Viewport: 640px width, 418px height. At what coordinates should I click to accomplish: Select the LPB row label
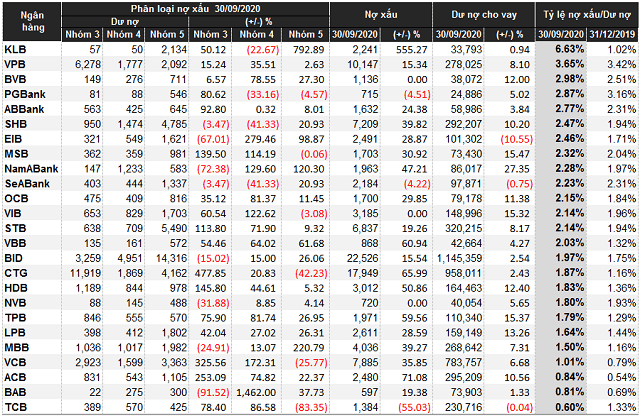click(x=15, y=333)
